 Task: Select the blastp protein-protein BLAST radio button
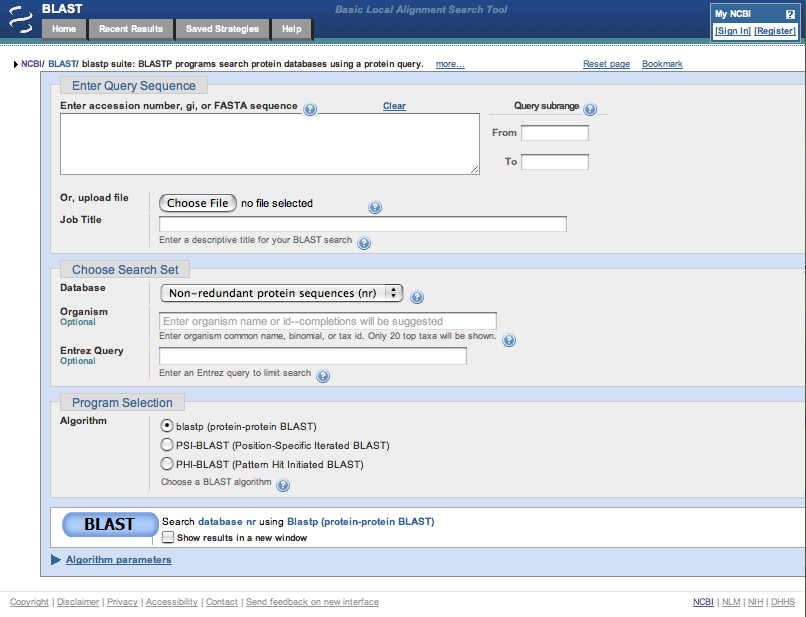(x=167, y=425)
